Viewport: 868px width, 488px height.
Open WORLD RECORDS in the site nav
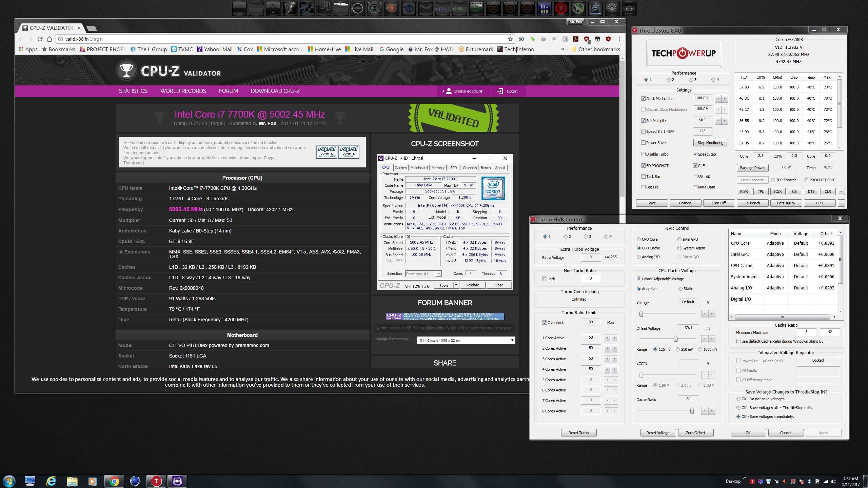point(183,91)
